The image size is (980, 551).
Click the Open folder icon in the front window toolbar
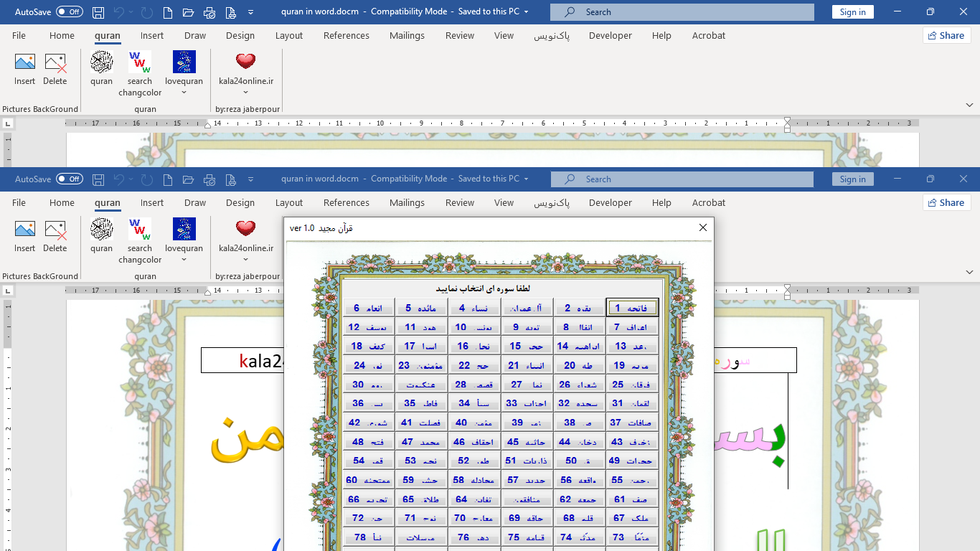pos(189,179)
